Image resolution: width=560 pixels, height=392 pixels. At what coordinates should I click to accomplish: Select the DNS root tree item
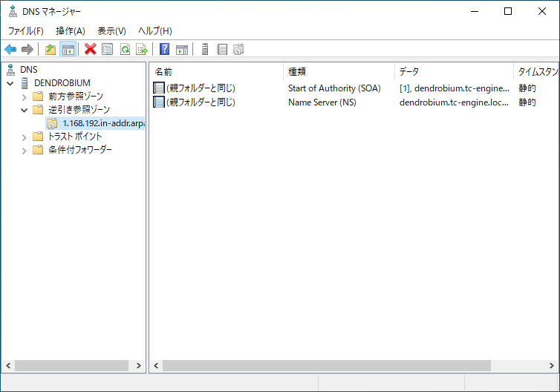[28, 70]
